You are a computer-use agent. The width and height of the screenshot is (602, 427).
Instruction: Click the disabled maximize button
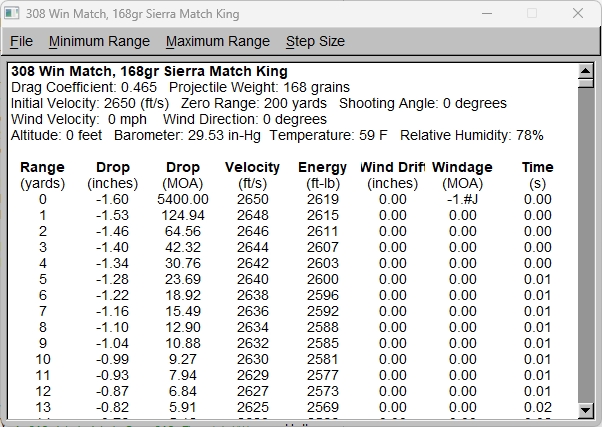[532, 13]
